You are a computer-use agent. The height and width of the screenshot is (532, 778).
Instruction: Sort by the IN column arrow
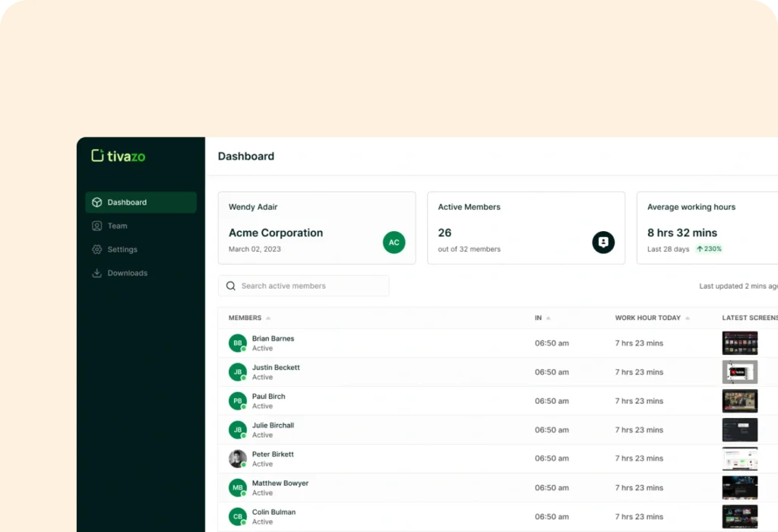[549, 318]
